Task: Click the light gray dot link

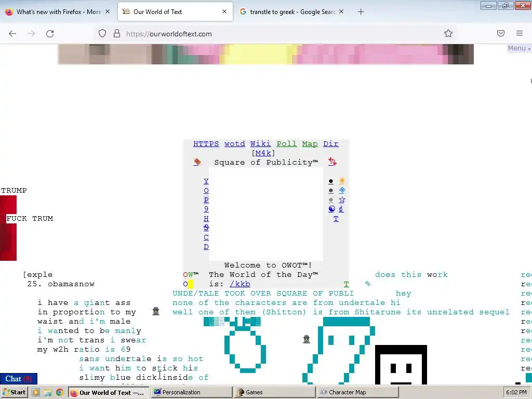Action: (x=331, y=200)
